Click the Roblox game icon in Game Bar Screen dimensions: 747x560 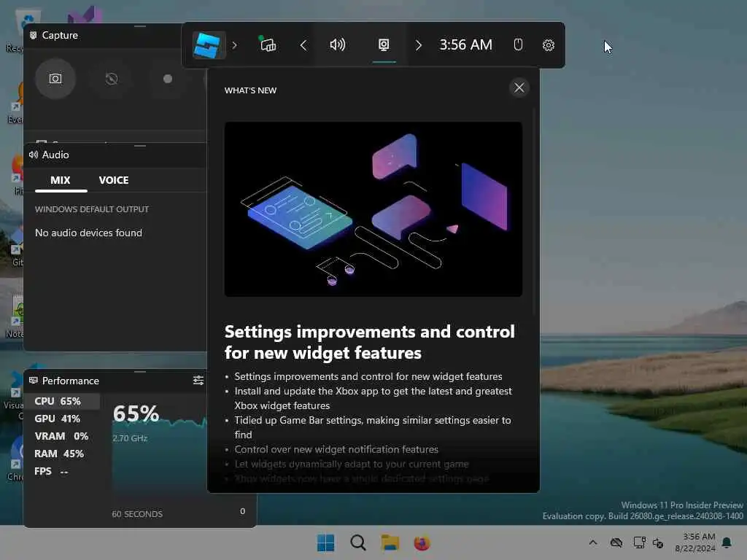coord(209,45)
